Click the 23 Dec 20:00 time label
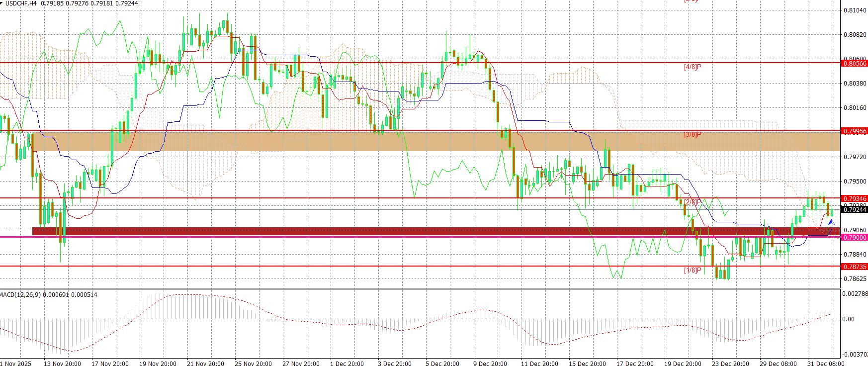Image resolution: width=868 pixels, height=368 pixels. [x=730, y=364]
